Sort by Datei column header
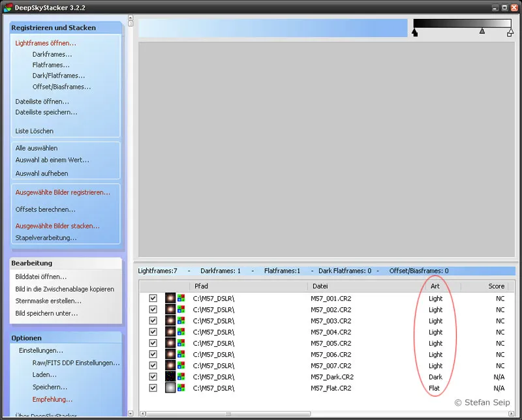This screenshot has width=522, height=420. [x=366, y=286]
